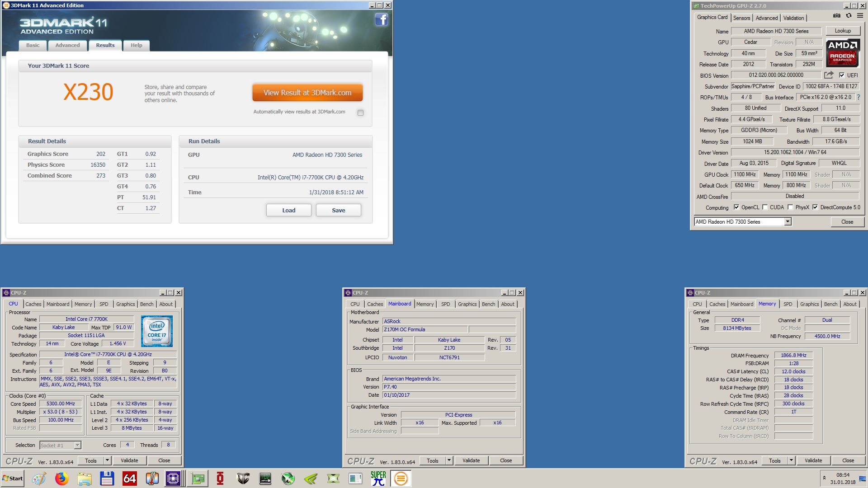Click the Load button in Run Details
Screen dimensions: 868x488
pos(288,210)
